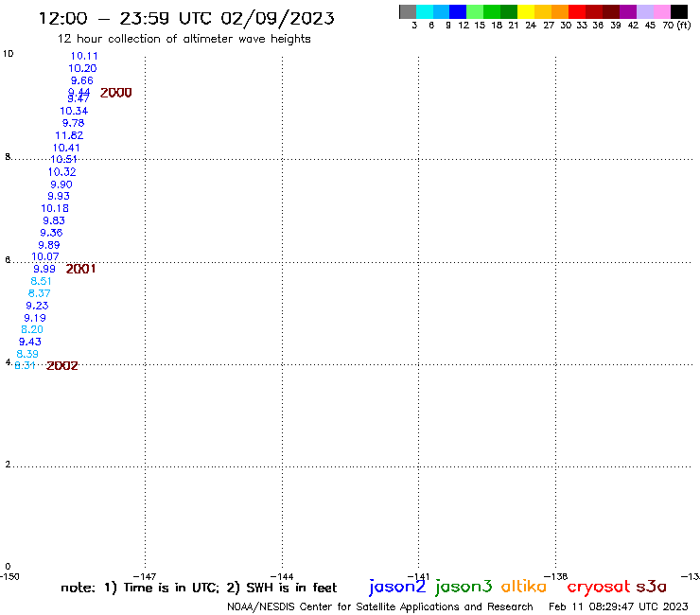700x615 pixels.
Task: Click the orange altika legend label
Action: tap(524, 586)
